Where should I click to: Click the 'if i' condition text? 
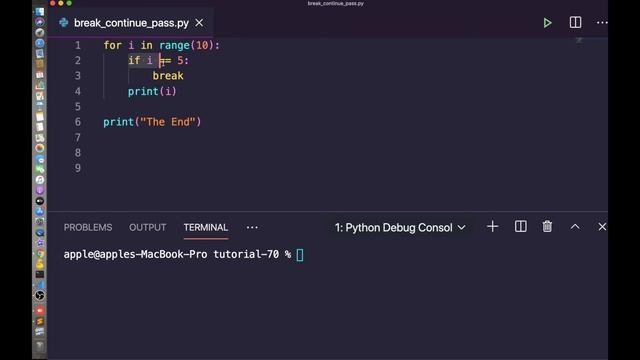tap(140, 60)
